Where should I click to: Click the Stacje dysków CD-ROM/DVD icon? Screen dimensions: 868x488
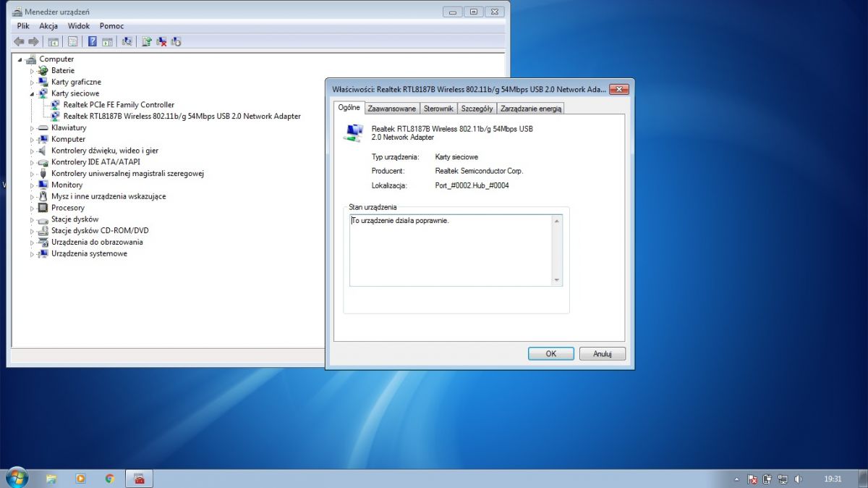point(43,231)
